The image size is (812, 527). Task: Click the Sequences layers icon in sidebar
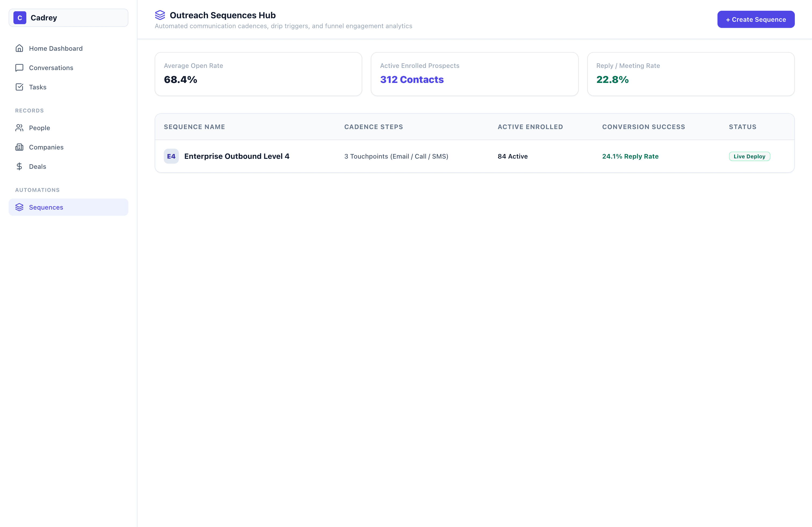[x=19, y=207]
